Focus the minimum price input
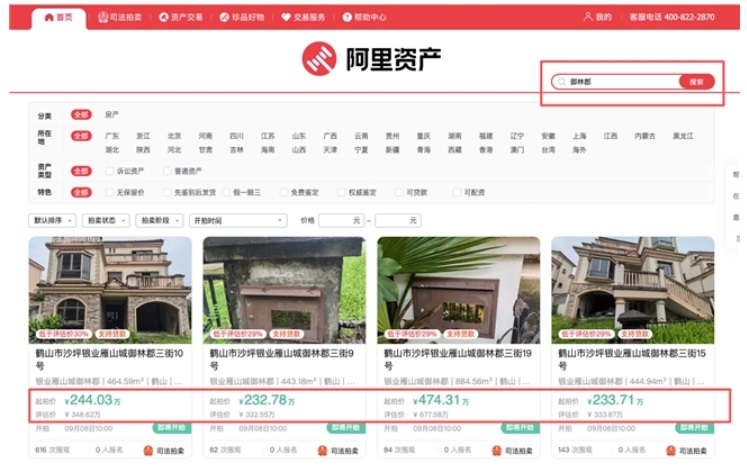 tap(341, 221)
